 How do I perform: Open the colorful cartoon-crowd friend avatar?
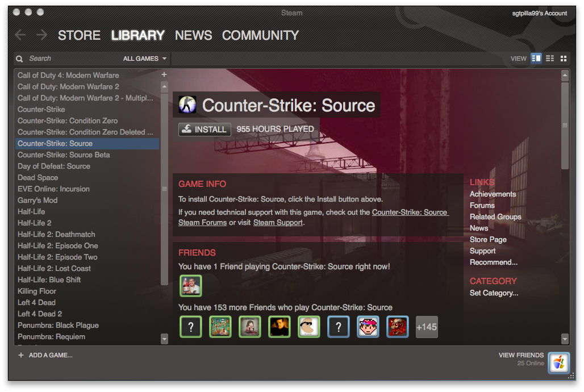220,327
